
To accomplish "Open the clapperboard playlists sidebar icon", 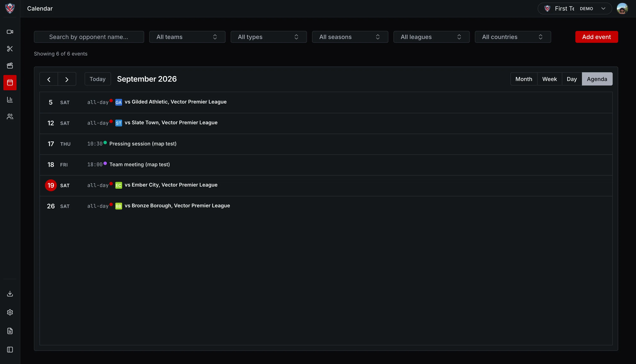I will 10,66.
